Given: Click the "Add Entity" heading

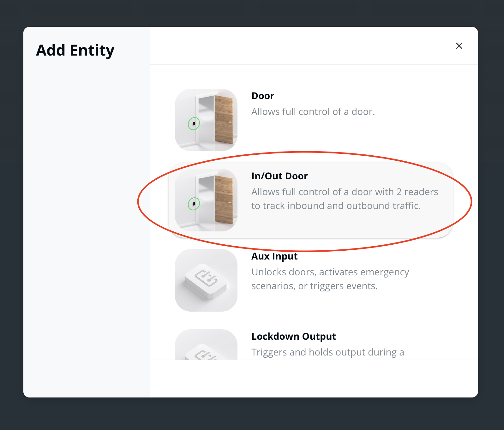Looking at the screenshot, I should [x=75, y=50].
